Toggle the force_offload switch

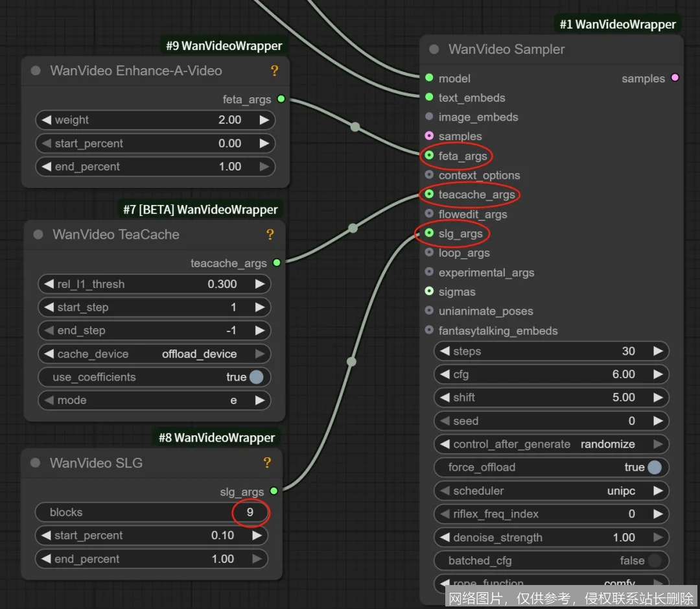655,468
